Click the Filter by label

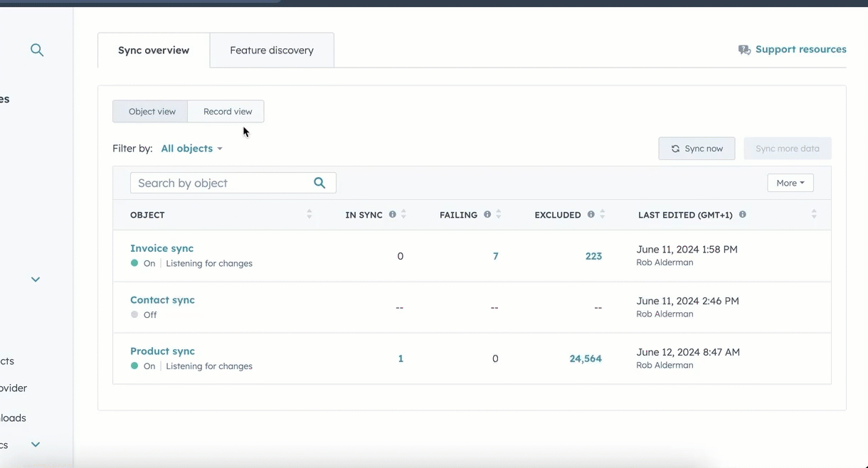point(132,149)
